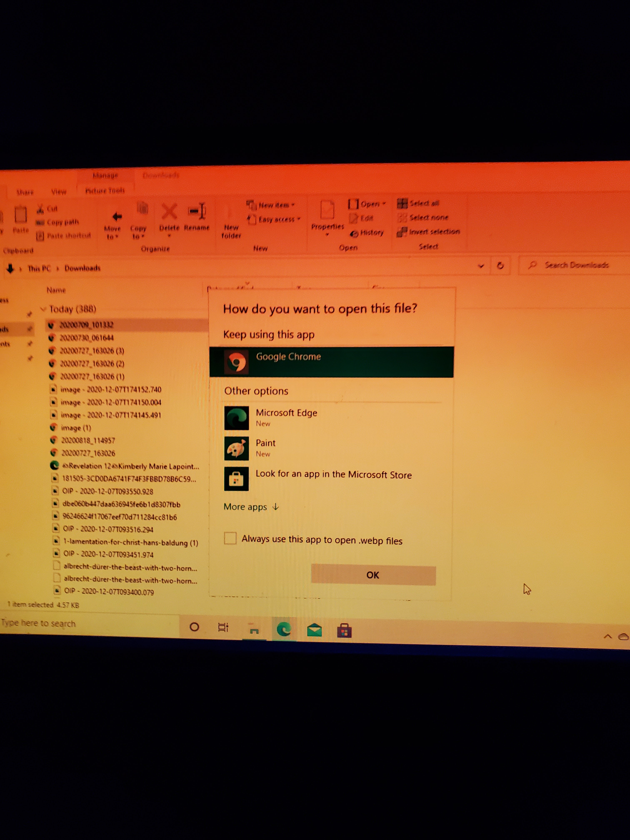Open Microsoft Store from taskbar
630x840 pixels.
pos(344,631)
